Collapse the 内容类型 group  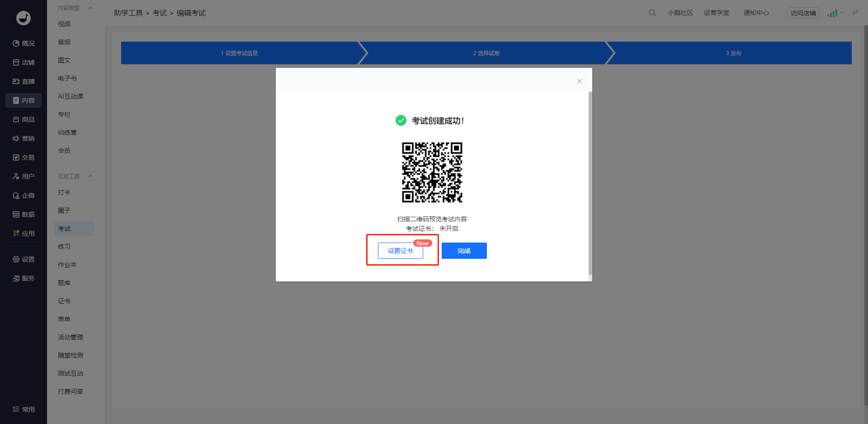90,8
